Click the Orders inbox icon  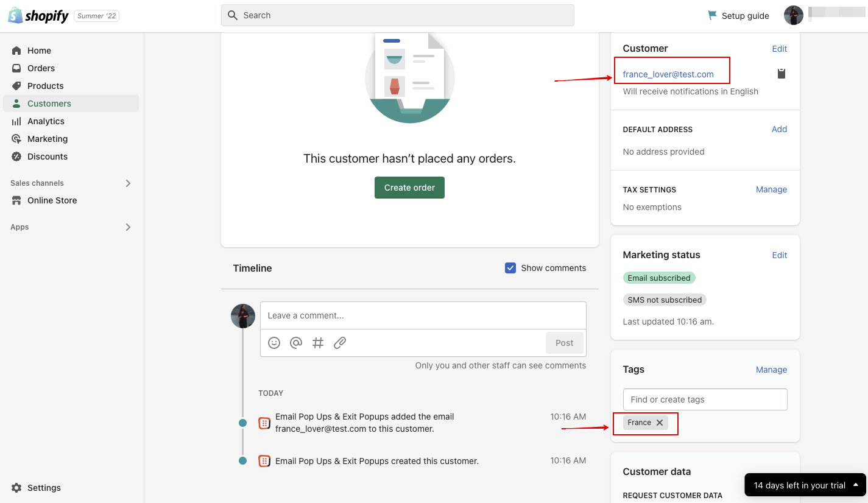pyautogui.click(x=16, y=68)
